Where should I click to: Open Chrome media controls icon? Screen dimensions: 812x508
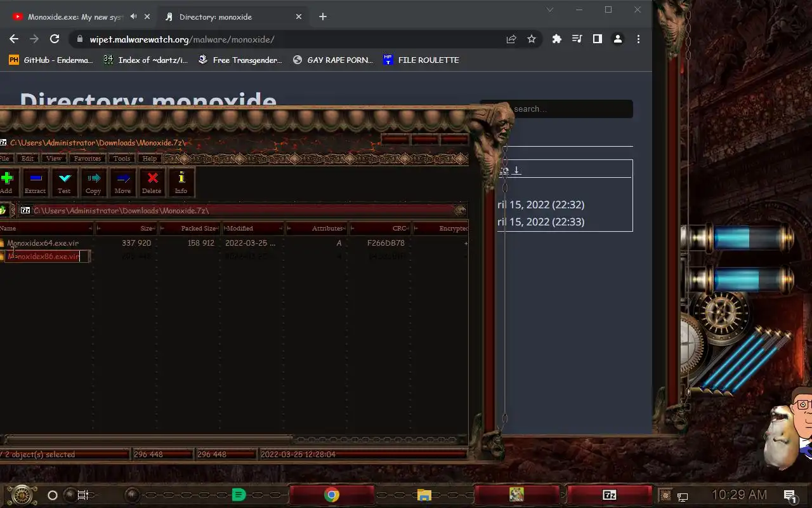pyautogui.click(x=577, y=39)
